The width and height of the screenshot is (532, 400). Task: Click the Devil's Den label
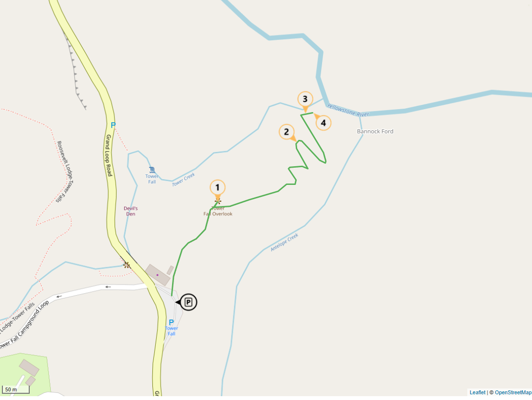[131, 211]
